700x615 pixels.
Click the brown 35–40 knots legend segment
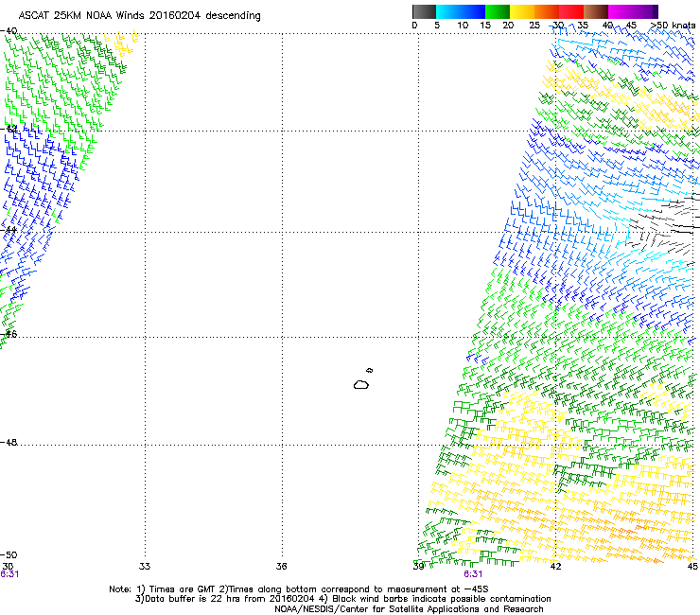(x=596, y=11)
